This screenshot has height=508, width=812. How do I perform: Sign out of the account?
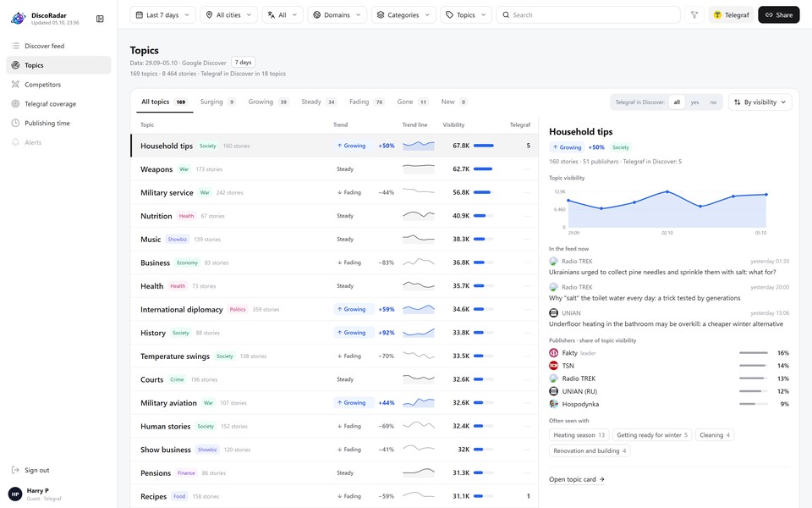point(30,470)
